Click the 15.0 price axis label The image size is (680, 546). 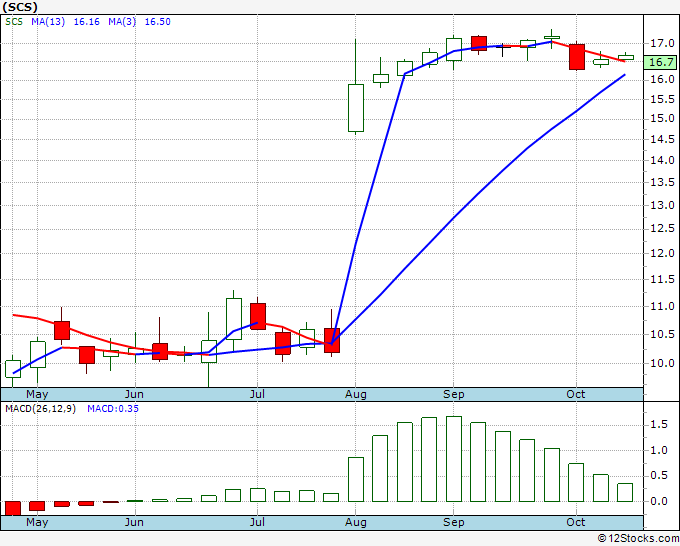click(662, 118)
